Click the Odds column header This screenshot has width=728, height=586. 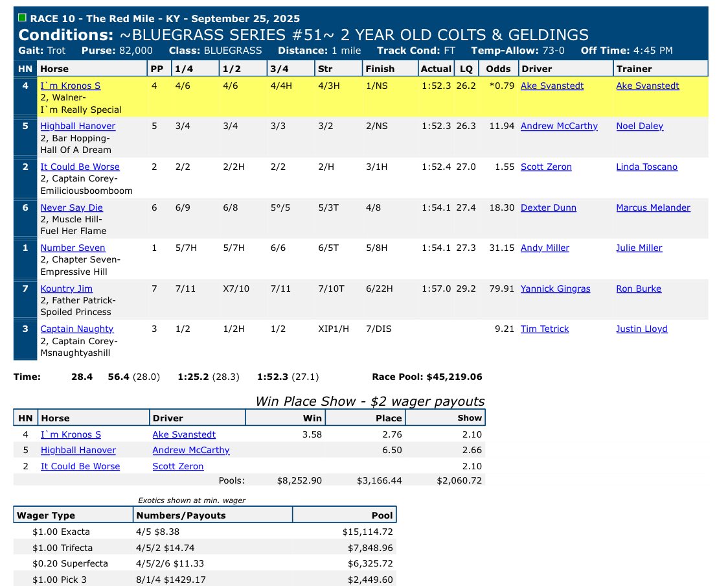pyautogui.click(x=498, y=69)
